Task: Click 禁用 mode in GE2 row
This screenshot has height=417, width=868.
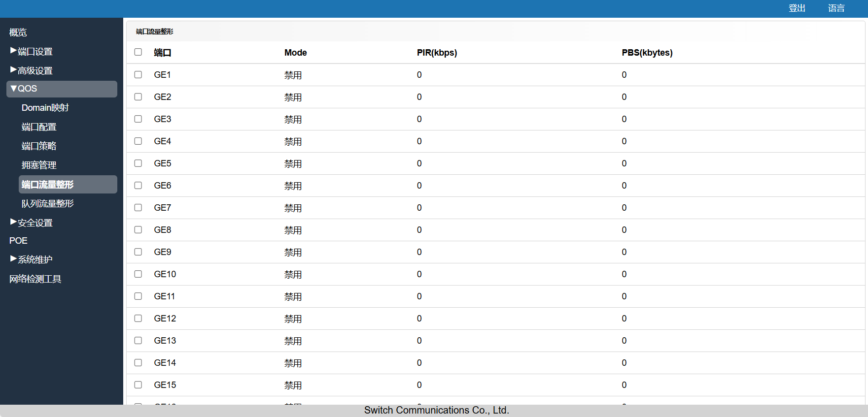Action: 293,97
